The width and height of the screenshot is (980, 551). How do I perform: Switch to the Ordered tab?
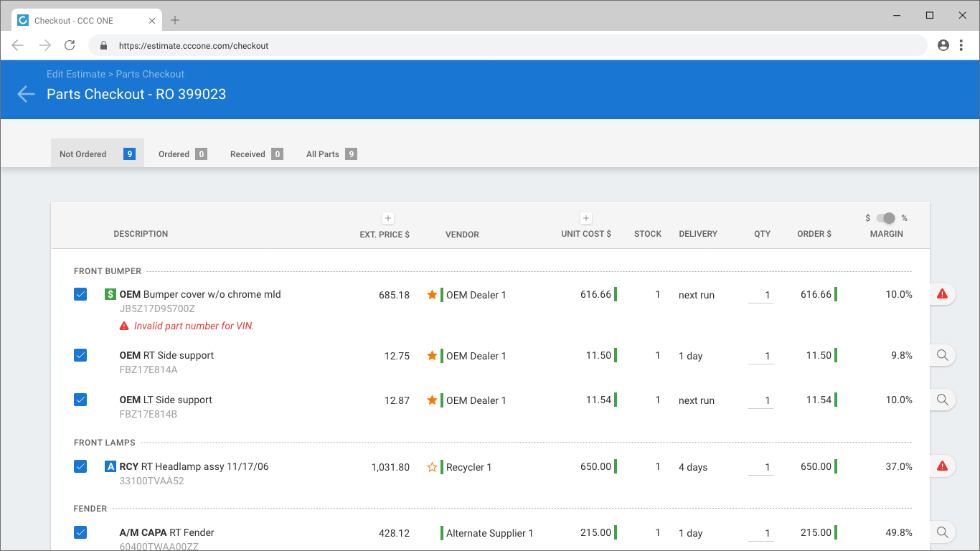pyautogui.click(x=182, y=154)
